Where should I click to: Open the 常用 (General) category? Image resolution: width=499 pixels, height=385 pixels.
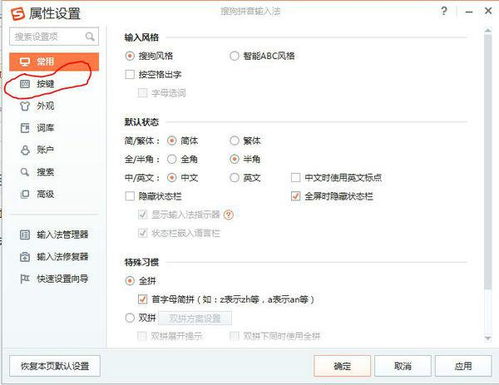click(x=54, y=62)
